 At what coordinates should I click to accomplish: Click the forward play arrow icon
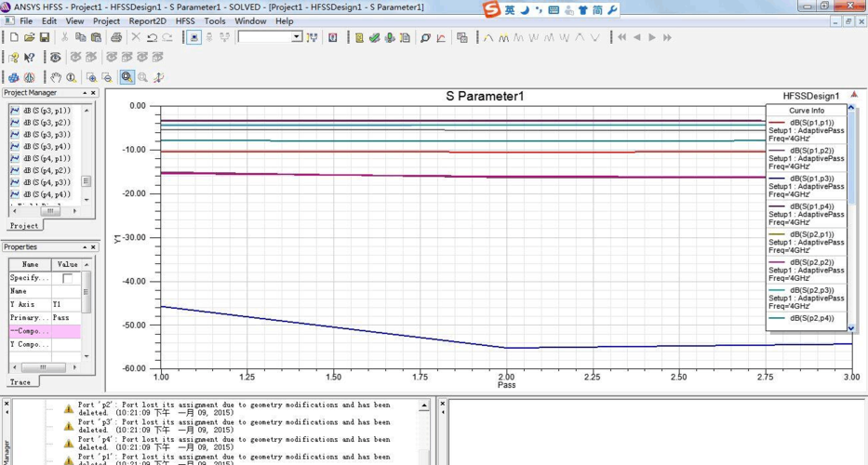coord(652,37)
